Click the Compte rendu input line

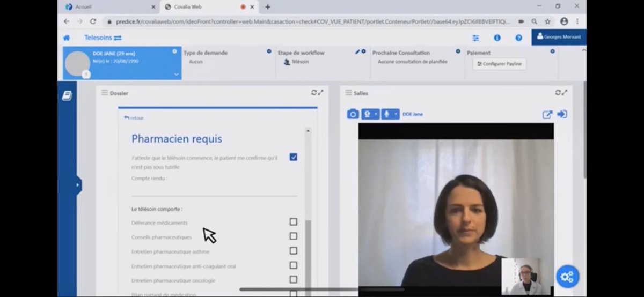(x=214, y=189)
